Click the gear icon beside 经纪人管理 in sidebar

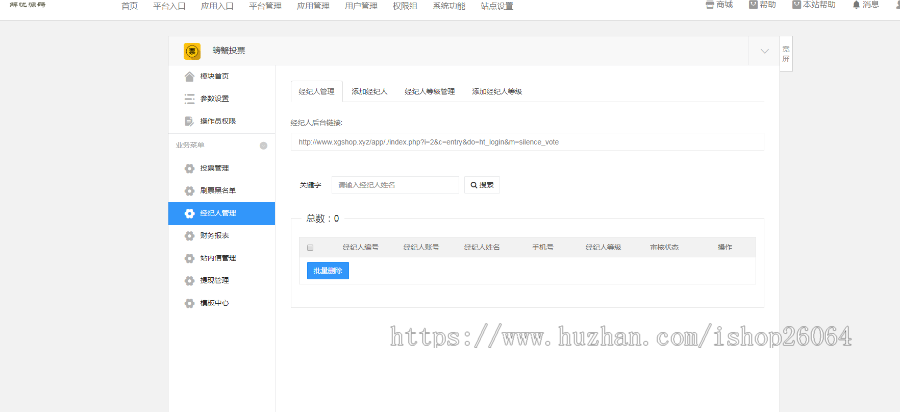pyautogui.click(x=189, y=213)
